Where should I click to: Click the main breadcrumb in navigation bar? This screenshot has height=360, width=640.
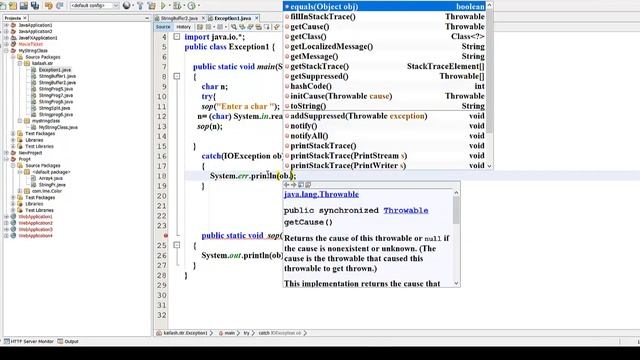(227, 333)
